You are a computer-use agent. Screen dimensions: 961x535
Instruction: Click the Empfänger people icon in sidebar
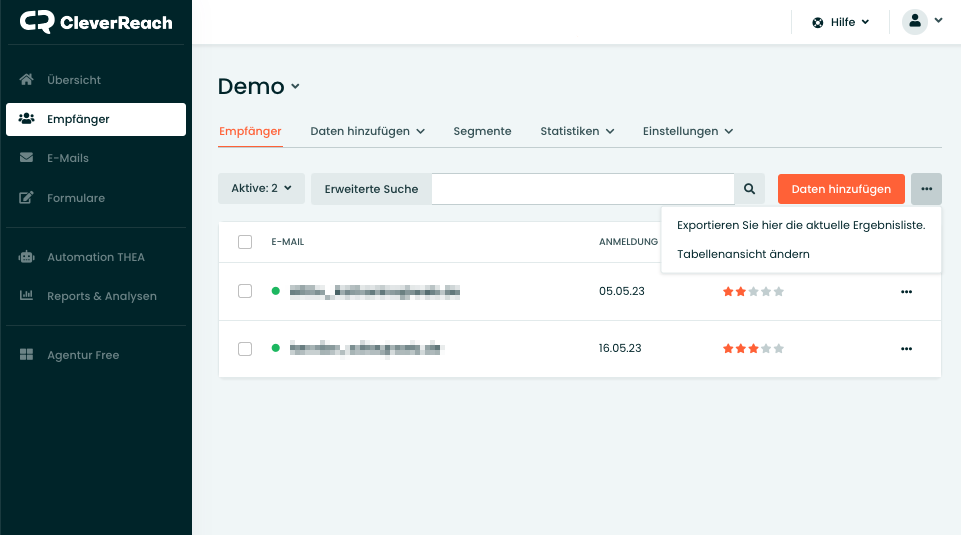coord(26,119)
